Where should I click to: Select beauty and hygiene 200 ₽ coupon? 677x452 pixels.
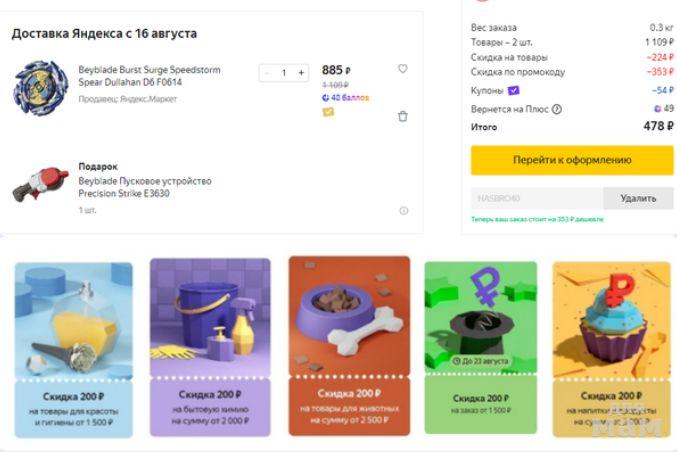pyautogui.click(x=73, y=347)
